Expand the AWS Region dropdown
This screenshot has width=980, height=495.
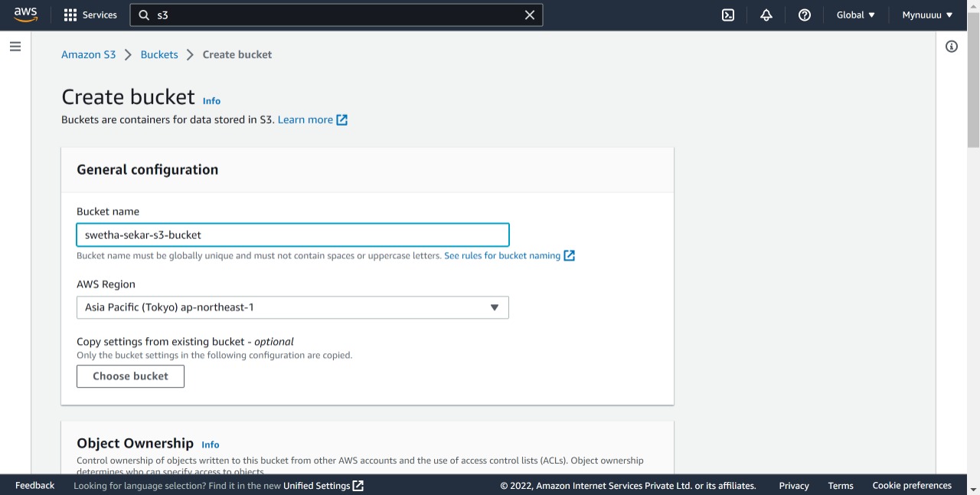[292, 307]
